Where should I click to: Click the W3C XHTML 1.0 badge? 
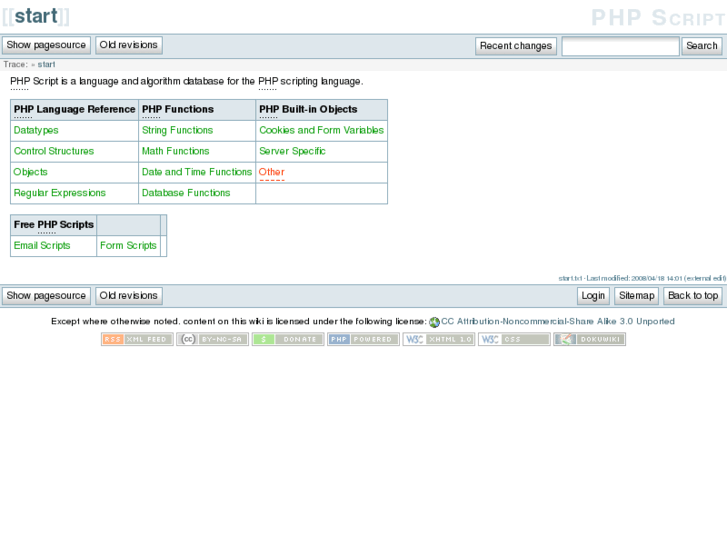click(439, 339)
